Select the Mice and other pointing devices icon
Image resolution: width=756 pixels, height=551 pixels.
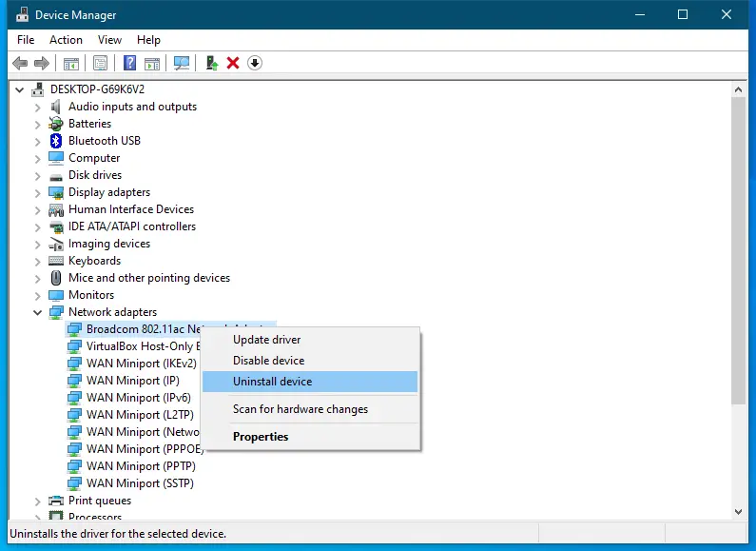pos(56,278)
